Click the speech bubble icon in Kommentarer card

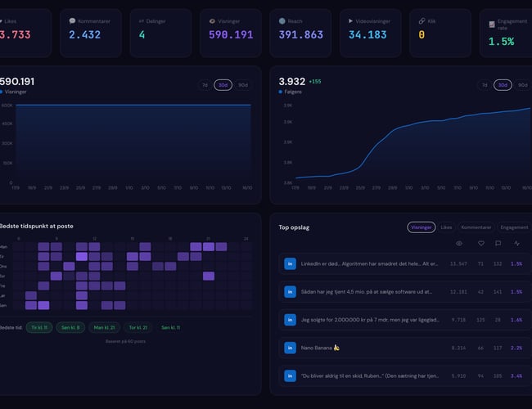72,21
